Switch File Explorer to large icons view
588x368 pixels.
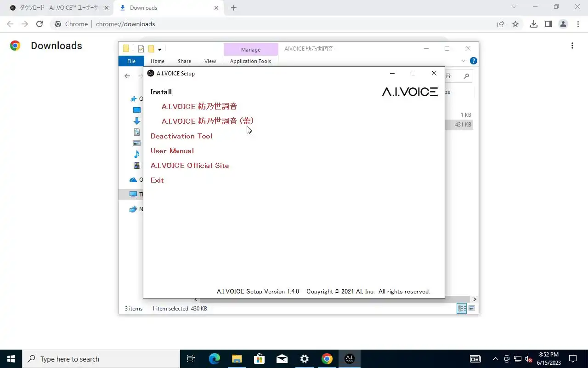click(x=472, y=309)
